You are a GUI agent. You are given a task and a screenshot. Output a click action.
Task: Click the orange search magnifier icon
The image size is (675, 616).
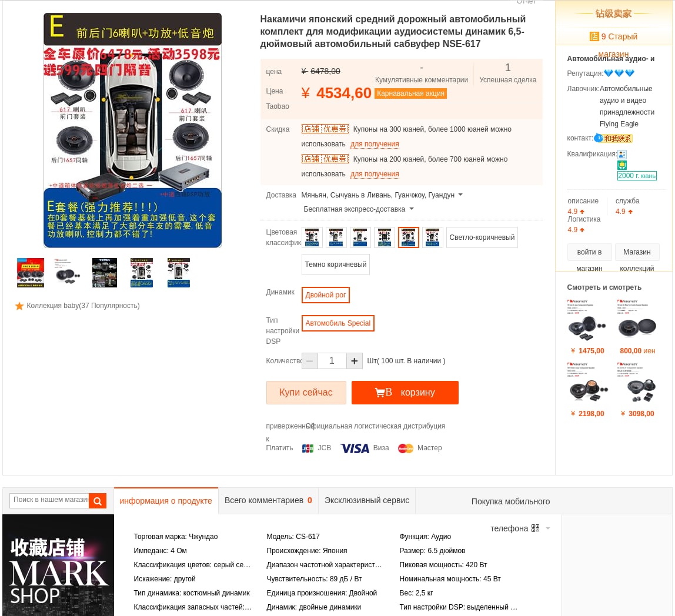click(x=98, y=501)
